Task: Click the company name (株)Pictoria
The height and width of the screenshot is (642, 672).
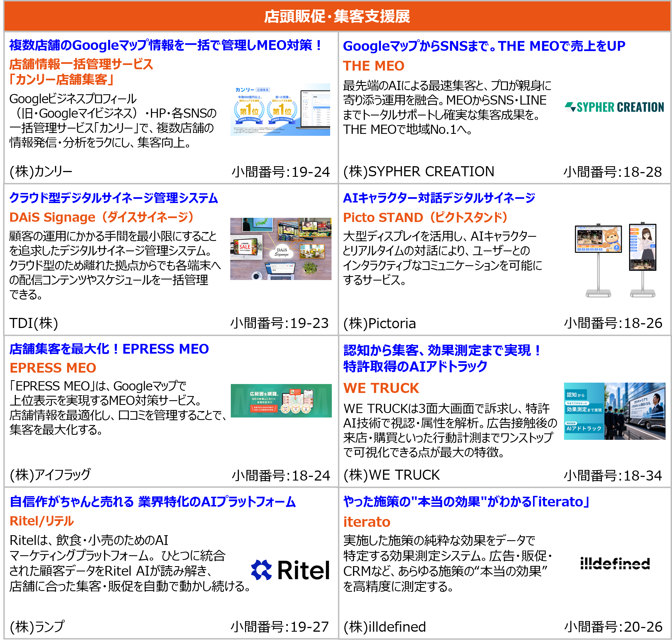Action: 380,324
